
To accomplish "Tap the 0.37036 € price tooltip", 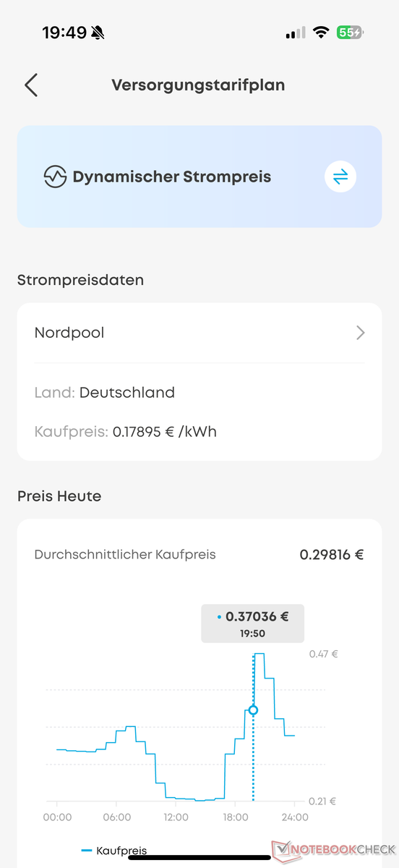I will coord(253,624).
